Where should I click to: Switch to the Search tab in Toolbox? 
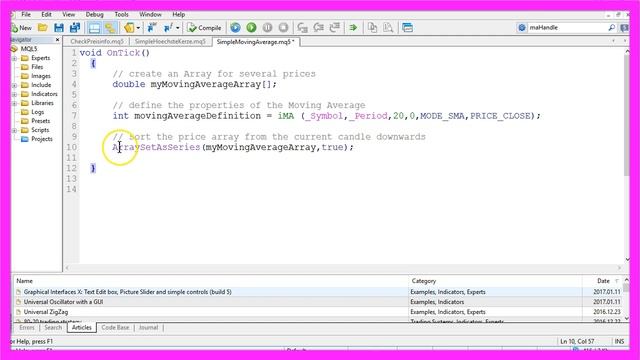[53, 327]
